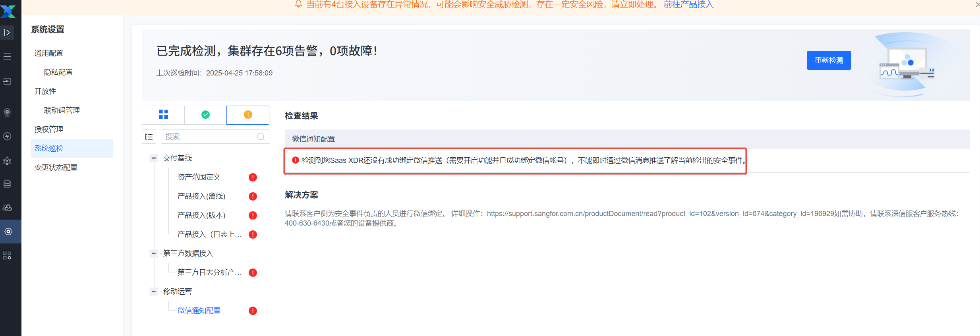Click the 解决方案 heading
Viewport: 980px width, 336px height.
click(302, 195)
